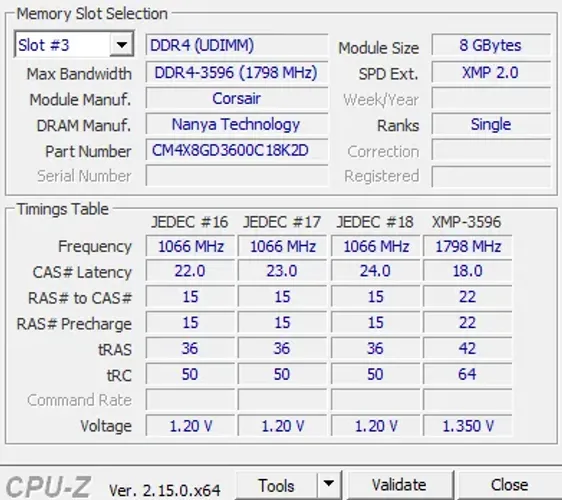Click the DRAM Manuf. value Nanya Technology
The height and width of the screenshot is (500, 562).
tap(237, 124)
